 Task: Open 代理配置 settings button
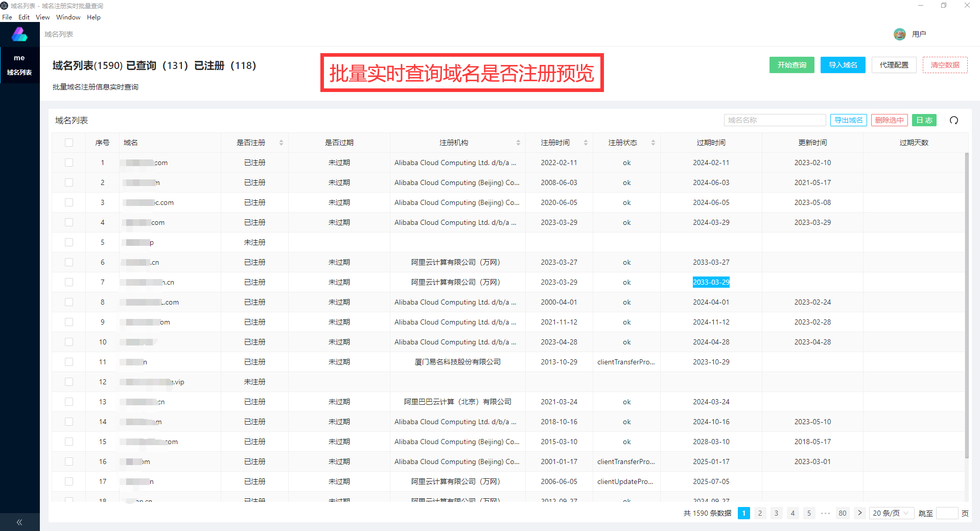(894, 65)
